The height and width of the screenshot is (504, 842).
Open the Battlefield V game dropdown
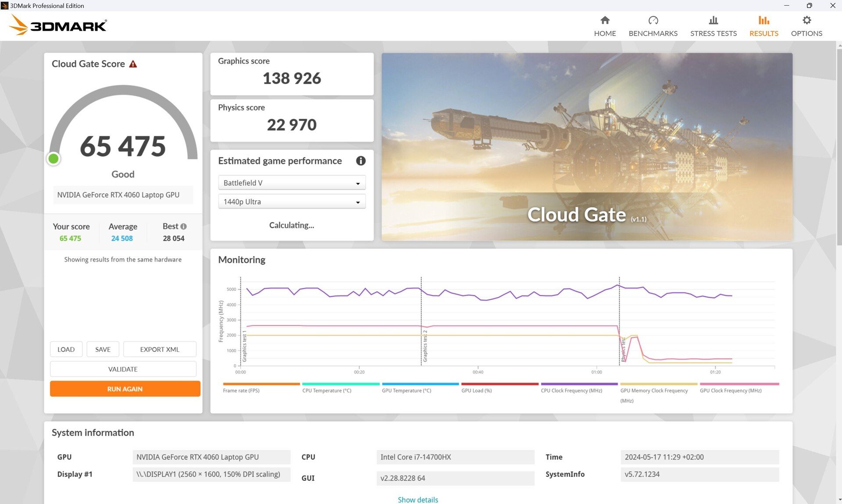tap(292, 183)
